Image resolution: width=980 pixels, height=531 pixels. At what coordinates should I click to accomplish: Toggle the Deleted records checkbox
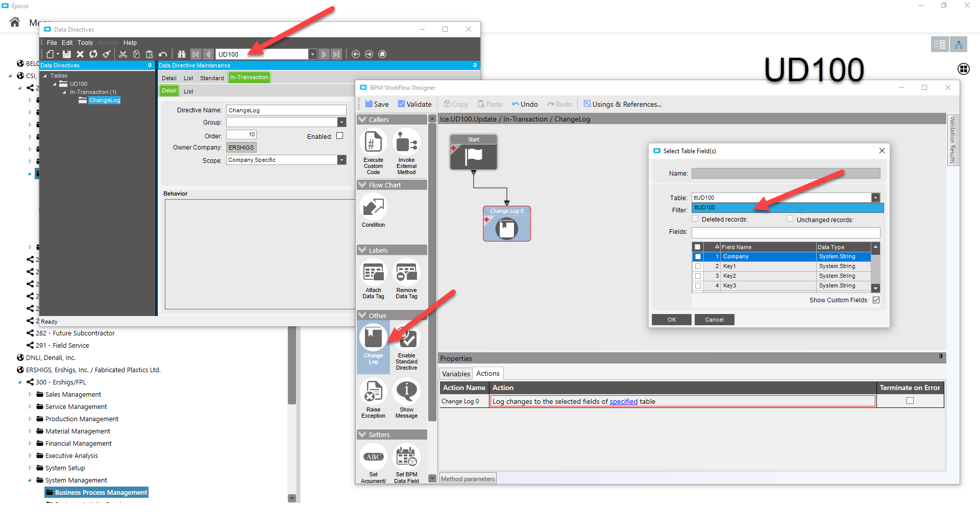point(695,219)
